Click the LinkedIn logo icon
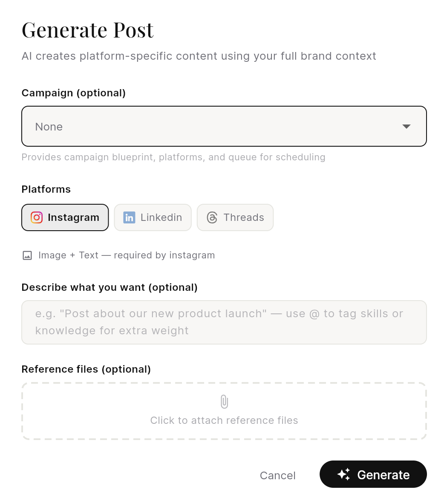 pos(129,217)
